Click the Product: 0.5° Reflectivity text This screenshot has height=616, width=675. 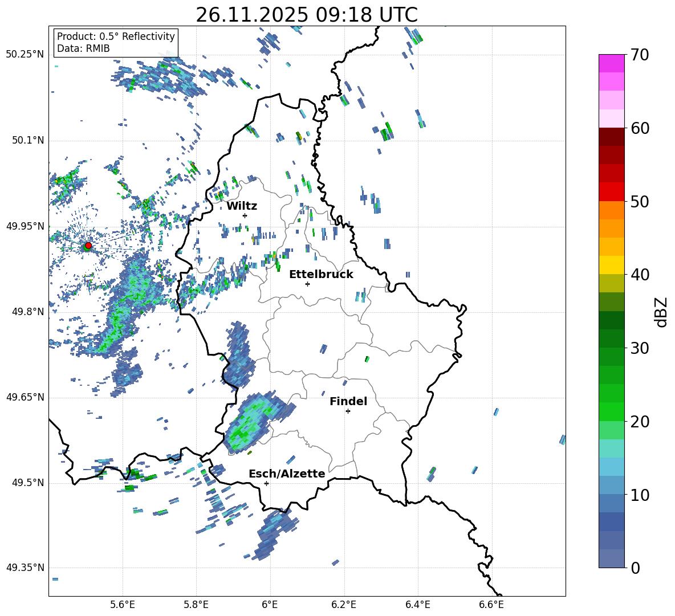point(116,36)
